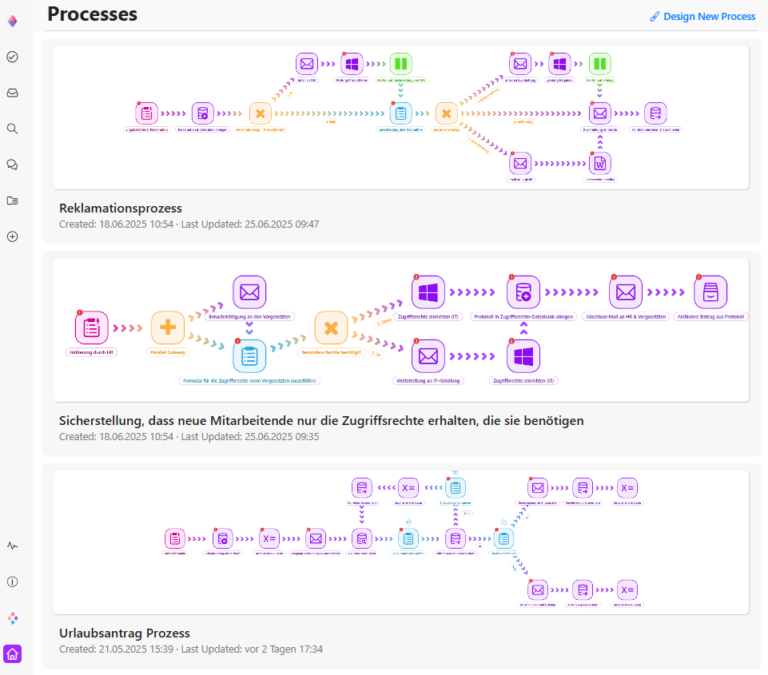The width and height of the screenshot is (768, 675).
Task: Click the inbox tray sidebar icon
Action: tap(12, 93)
